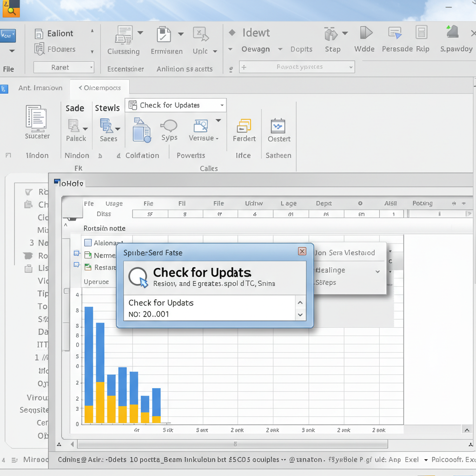476x476 pixels.
Task: Click the Ciuseeing toolbar icon
Action: [x=124, y=35]
